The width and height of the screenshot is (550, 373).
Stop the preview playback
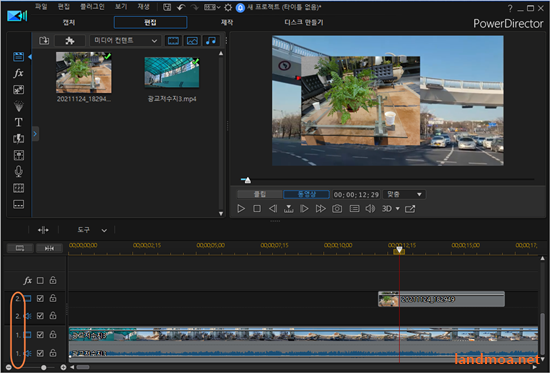pos(257,209)
